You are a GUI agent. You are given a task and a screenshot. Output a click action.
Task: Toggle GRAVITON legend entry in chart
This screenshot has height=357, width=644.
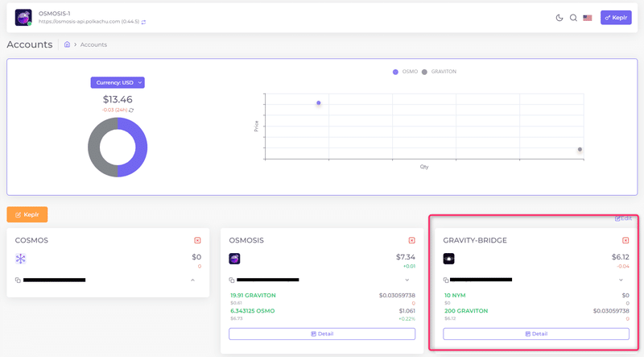coord(439,72)
